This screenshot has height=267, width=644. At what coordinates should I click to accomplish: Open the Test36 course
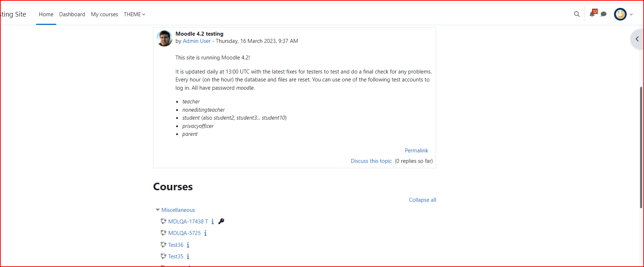coord(176,245)
